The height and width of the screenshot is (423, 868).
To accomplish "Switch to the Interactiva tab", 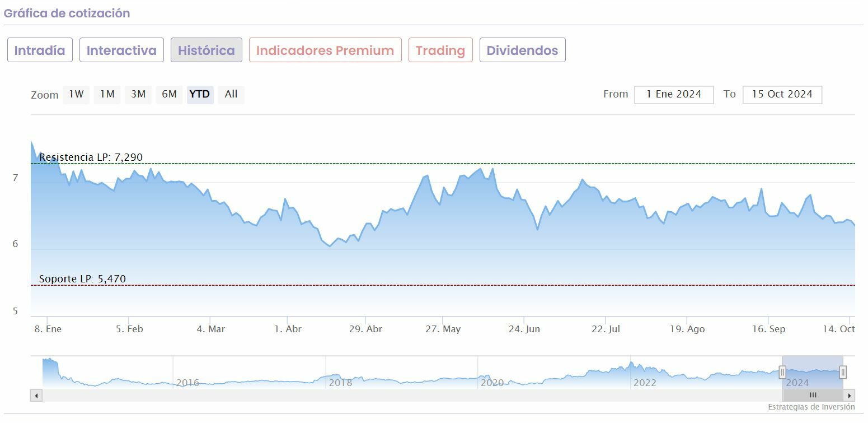I will (x=121, y=50).
